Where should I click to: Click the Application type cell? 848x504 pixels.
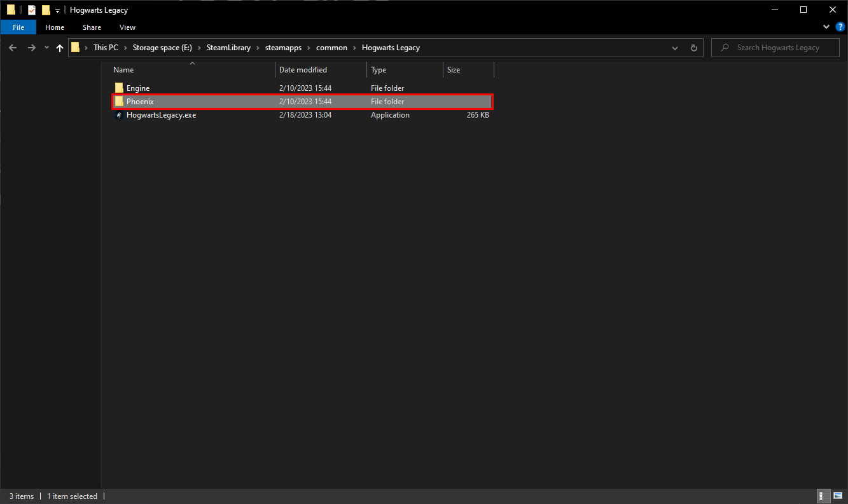point(390,115)
